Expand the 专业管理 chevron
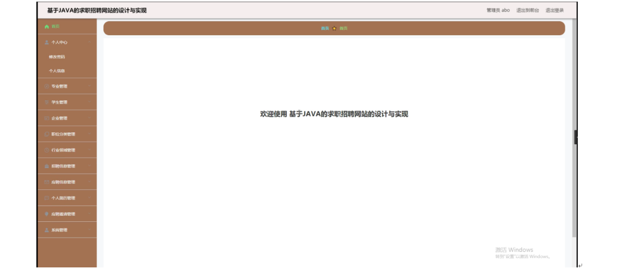The image size is (644, 275). click(x=90, y=86)
